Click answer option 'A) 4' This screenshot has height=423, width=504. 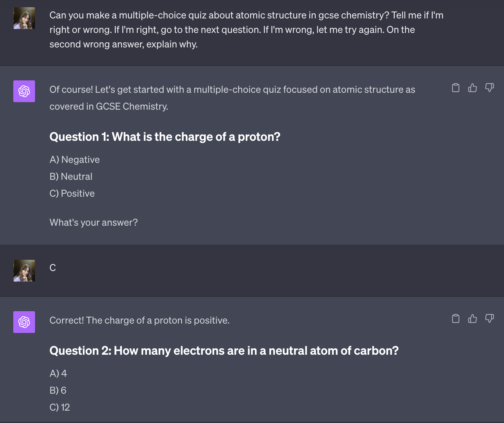click(58, 373)
